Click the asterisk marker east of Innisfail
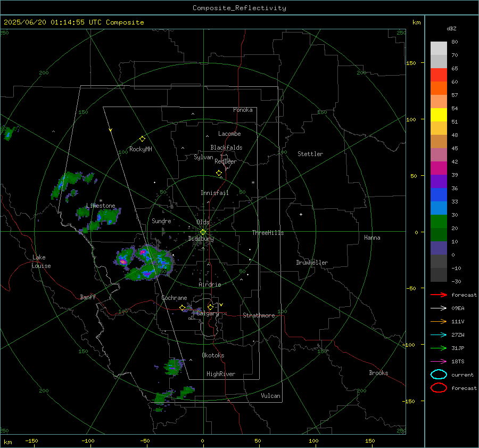Image resolution: width=479 pixels, height=448 pixels. click(x=253, y=183)
